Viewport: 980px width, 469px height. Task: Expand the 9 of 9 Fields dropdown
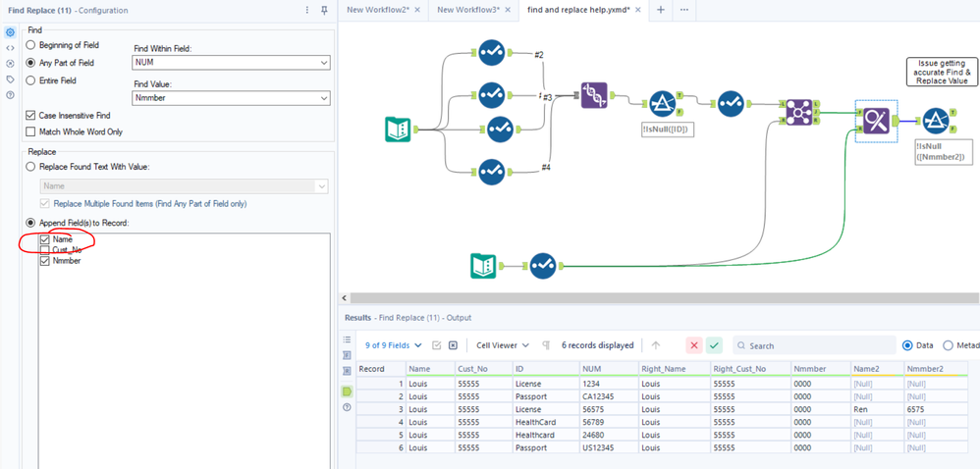(394, 345)
